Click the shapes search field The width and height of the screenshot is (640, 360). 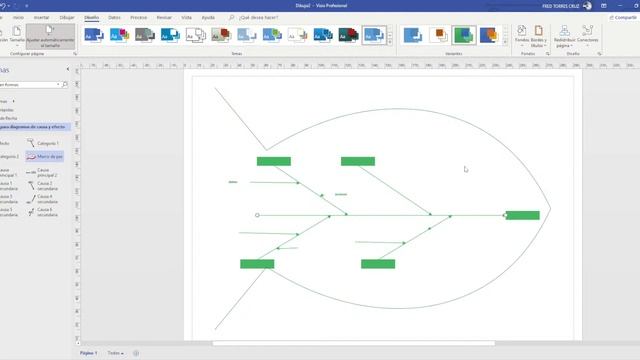coord(27,84)
